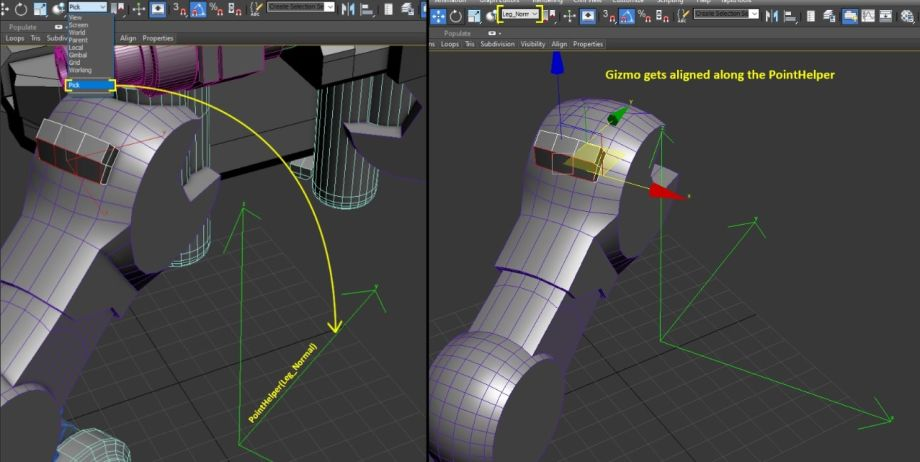Image resolution: width=920 pixels, height=462 pixels.
Task: Open Tris ribbon panel in left panel
Action: coord(36,38)
